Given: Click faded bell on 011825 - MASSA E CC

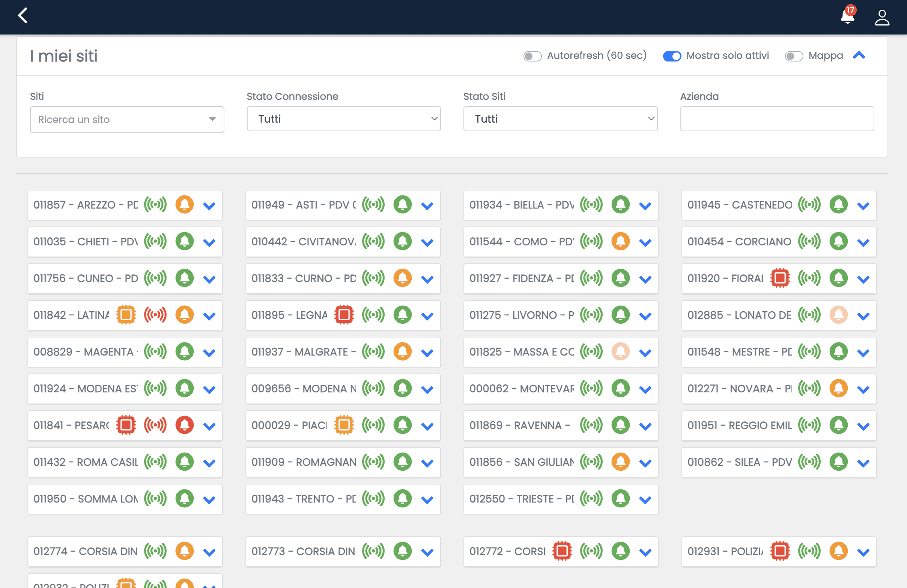Looking at the screenshot, I should point(620,351).
